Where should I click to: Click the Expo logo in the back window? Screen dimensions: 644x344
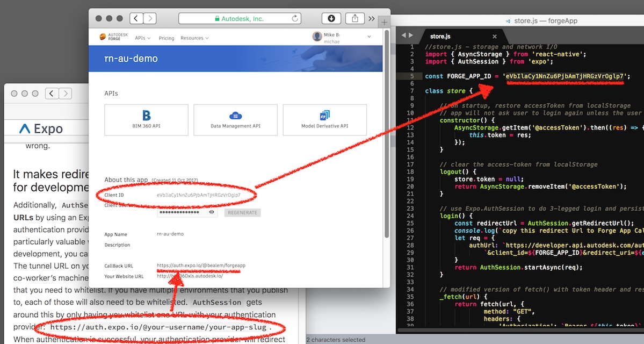[41, 129]
